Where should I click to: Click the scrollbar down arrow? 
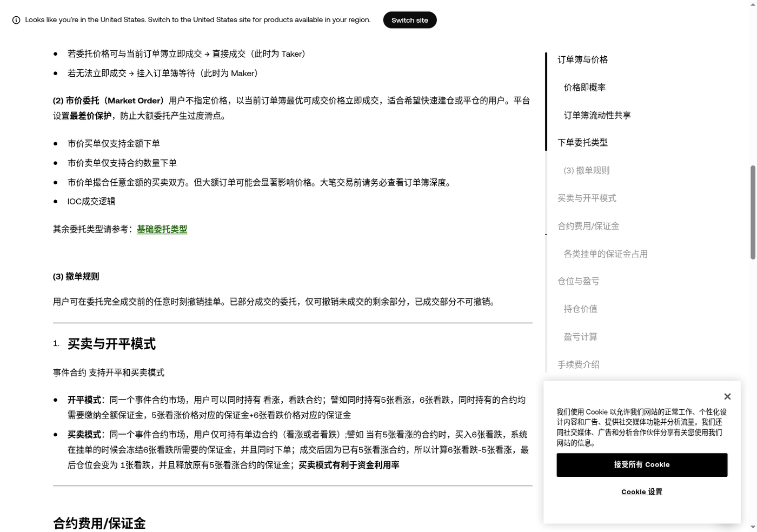(753, 527)
